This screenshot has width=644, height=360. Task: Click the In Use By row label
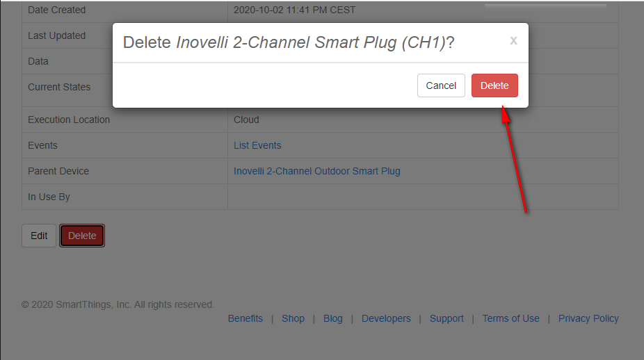[x=49, y=197]
